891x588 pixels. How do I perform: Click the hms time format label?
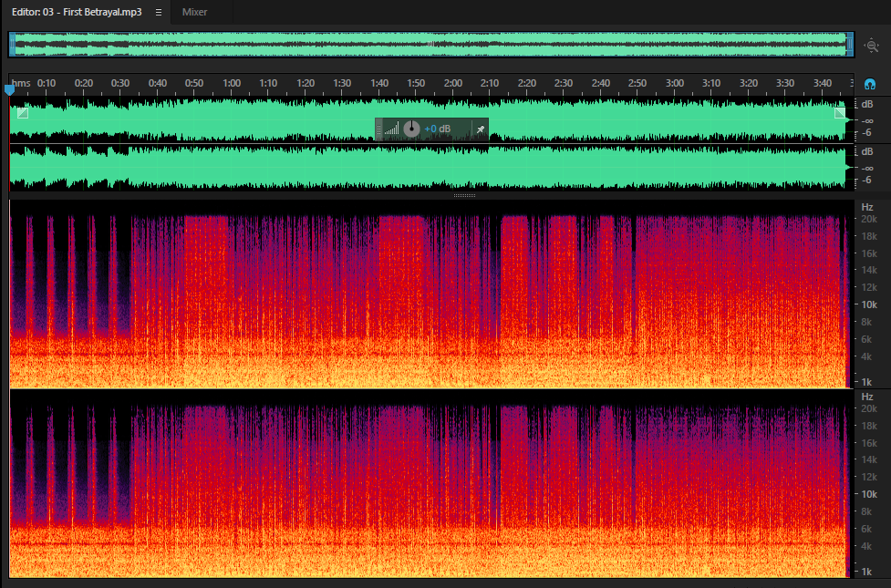[x=21, y=83]
